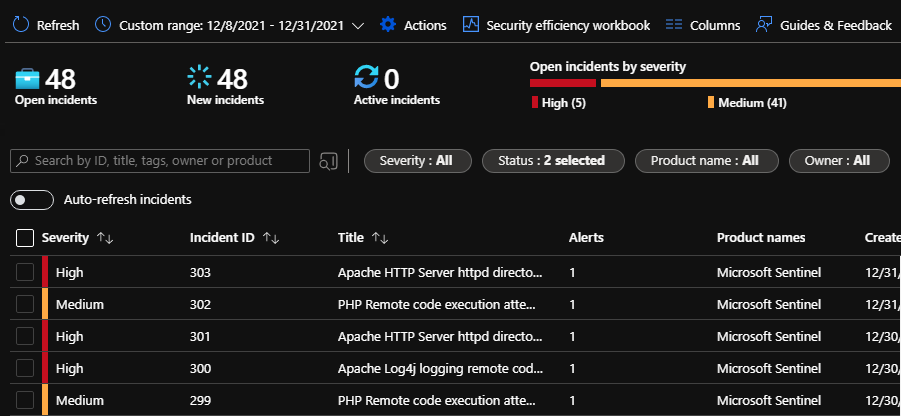This screenshot has height=416, width=901.
Task: Click the Title column header text
Action: coord(351,237)
